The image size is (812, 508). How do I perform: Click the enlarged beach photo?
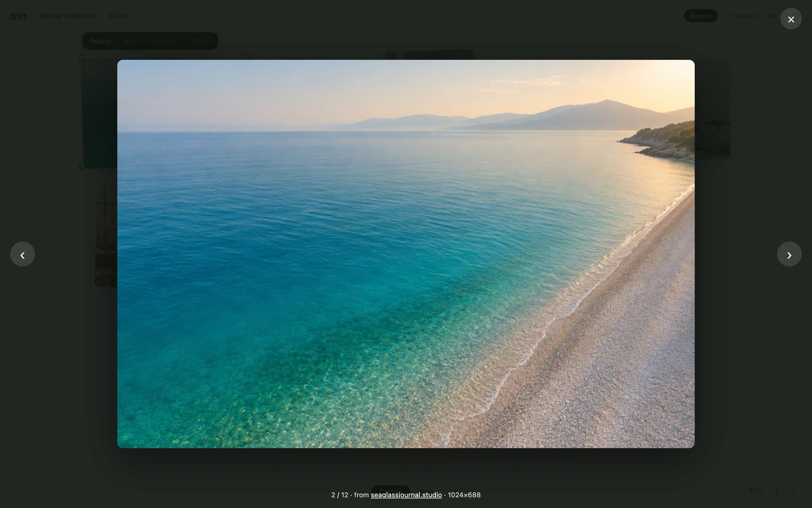point(406,254)
